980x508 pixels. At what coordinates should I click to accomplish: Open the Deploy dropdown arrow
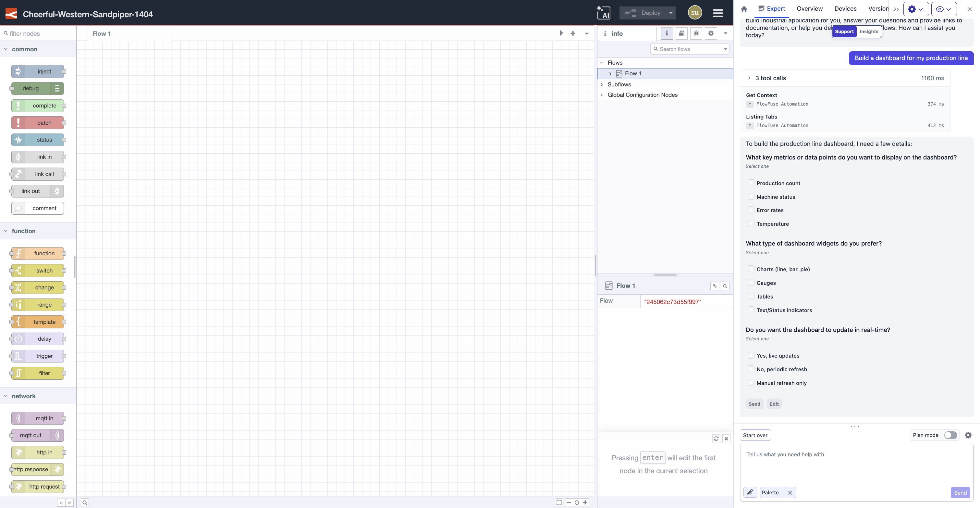coord(671,13)
